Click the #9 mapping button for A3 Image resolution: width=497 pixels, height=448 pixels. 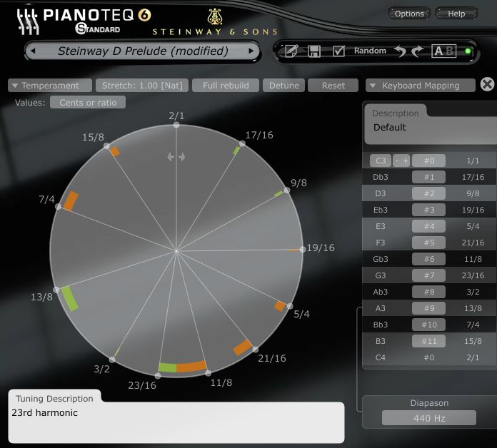click(x=429, y=308)
